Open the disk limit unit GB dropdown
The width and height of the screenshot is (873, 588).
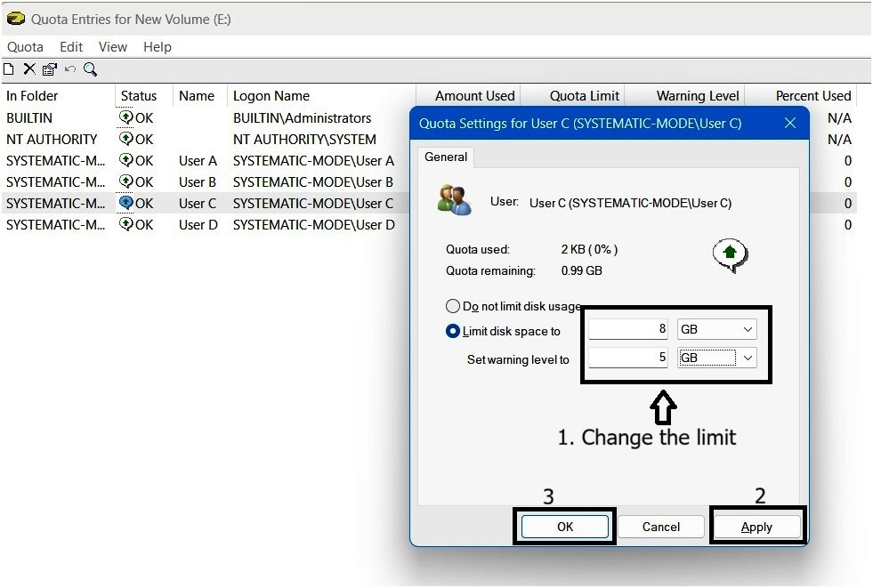tap(717, 329)
